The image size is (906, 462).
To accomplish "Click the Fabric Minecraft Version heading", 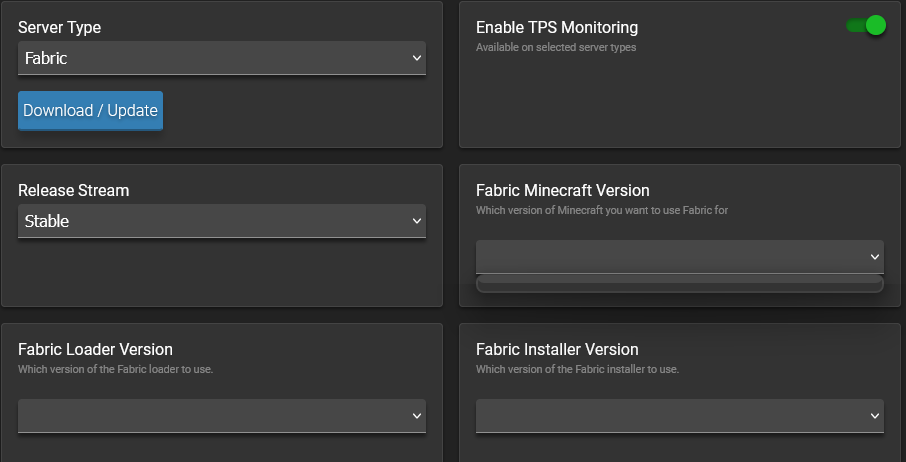I will (x=562, y=190).
